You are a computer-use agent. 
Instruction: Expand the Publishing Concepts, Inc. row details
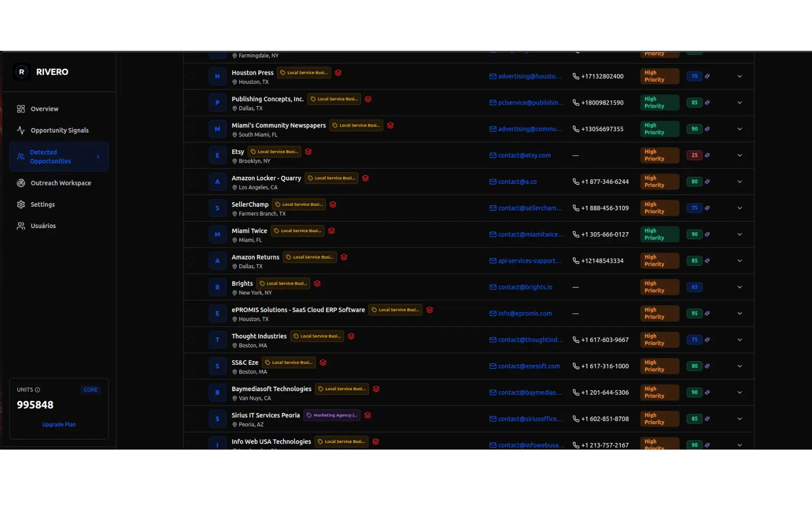click(x=739, y=103)
